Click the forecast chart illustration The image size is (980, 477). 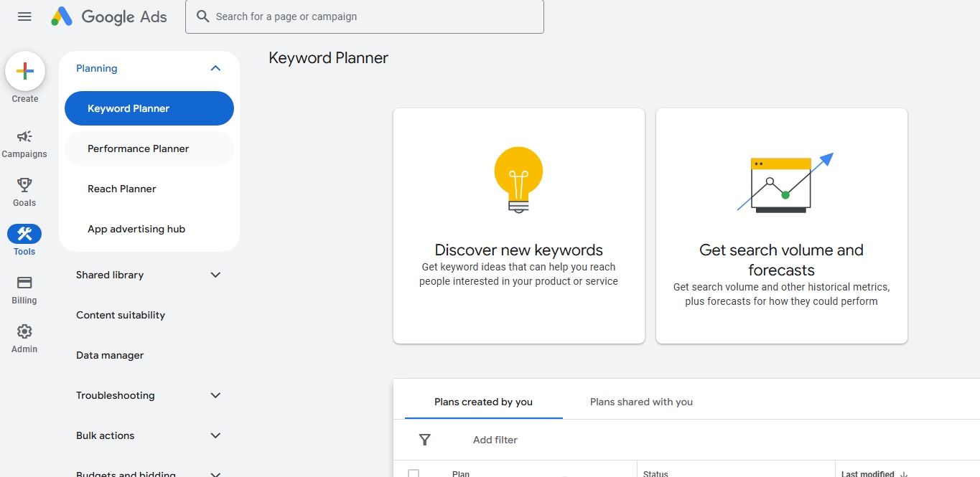tap(785, 182)
